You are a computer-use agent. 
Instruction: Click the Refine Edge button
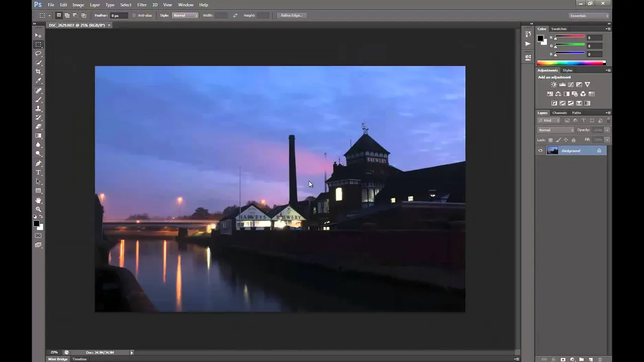click(x=292, y=16)
